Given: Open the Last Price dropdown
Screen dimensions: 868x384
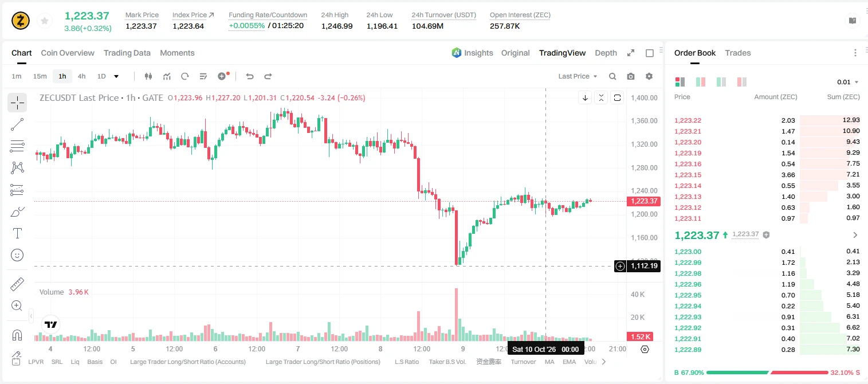Looking at the screenshot, I should coord(578,76).
